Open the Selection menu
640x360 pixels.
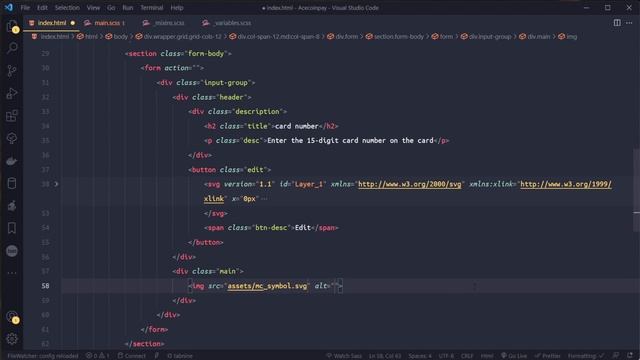(x=67, y=8)
